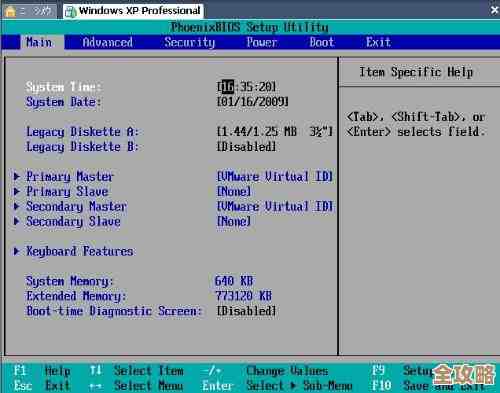Click the System Time seconds field
Image resolution: width=500 pixels, height=393 pixels.
coord(265,87)
